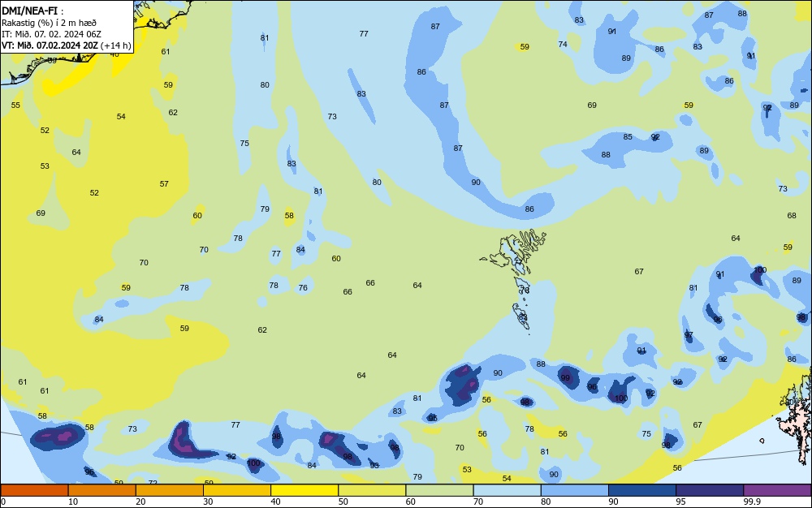Screen dimensions: 812x508
Task: Select the orange 10–20 legend swatch
Action: (x=102, y=490)
